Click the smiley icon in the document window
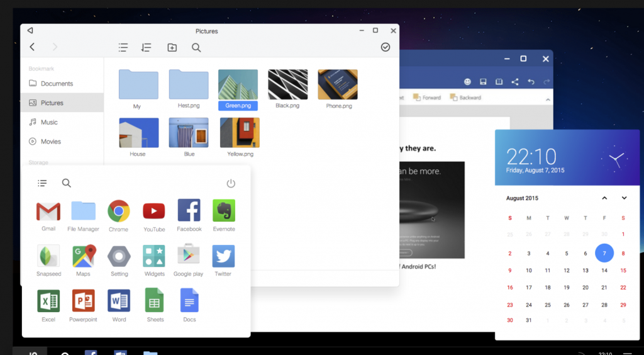The width and height of the screenshot is (644, 355). pos(467,82)
